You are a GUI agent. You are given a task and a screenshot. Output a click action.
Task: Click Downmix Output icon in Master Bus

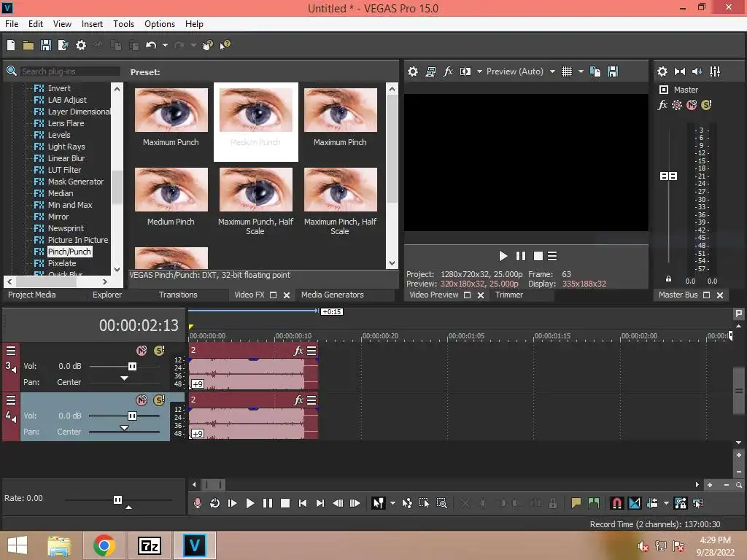tap(680, 71)
